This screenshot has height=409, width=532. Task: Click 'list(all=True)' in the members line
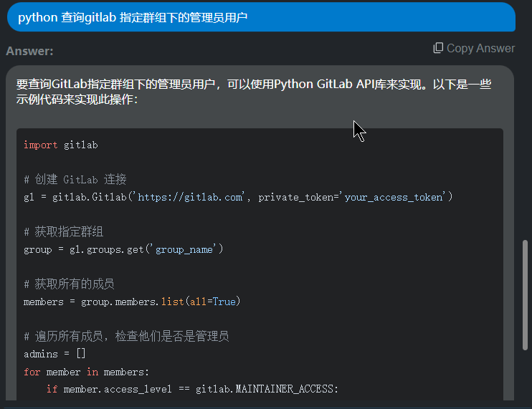(x=201, y=302)
